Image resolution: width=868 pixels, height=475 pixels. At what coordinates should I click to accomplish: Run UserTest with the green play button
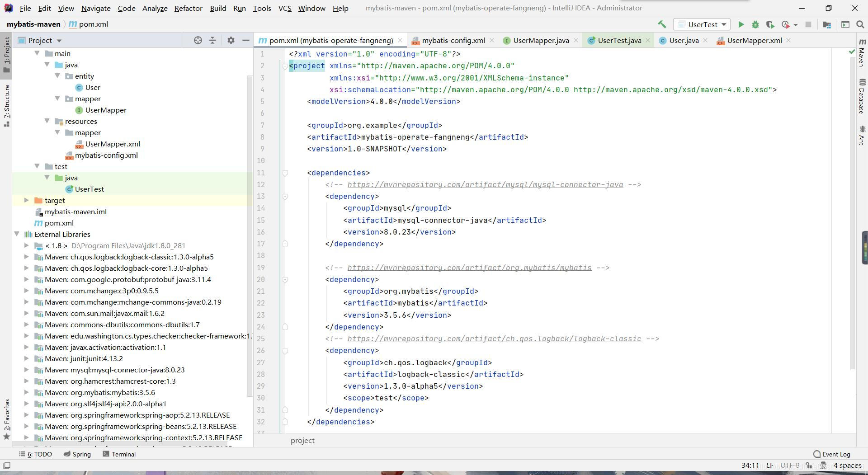(x=741, y=24)
